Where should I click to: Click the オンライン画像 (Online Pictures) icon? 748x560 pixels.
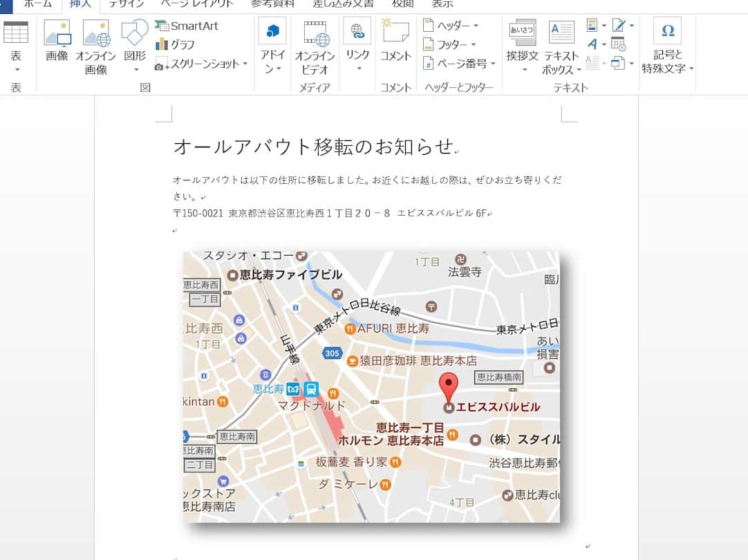pyautogui.click(x=96, y=47)
